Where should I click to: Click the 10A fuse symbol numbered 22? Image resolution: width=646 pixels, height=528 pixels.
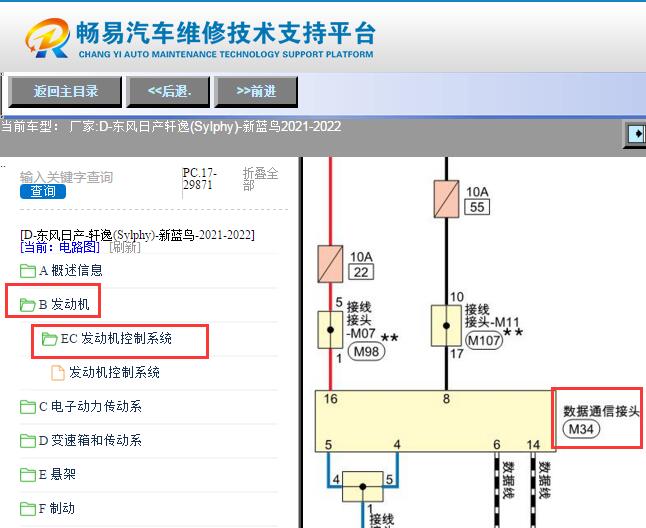[330, 264]
